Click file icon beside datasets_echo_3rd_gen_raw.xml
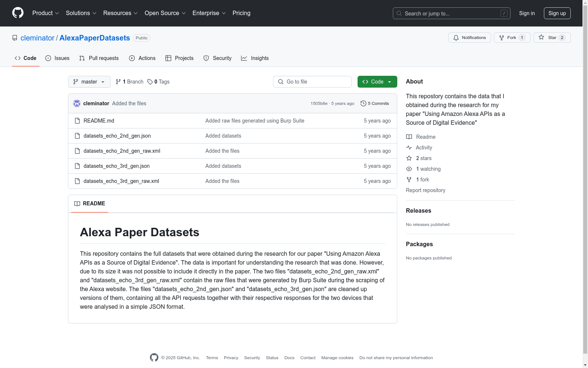588x368 pixels. [77, 181]
